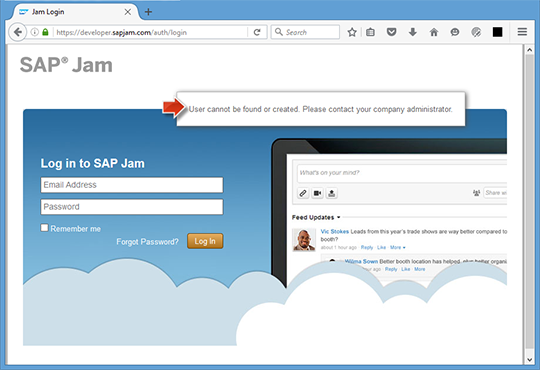Bookmark this page with the star icon
This screenshot has height=370, width=540.
click(352, 32)
